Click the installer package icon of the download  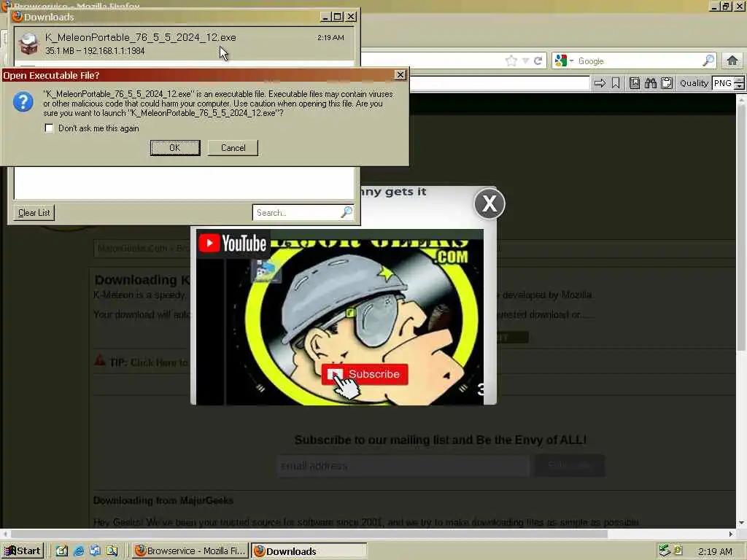(28, 44)
